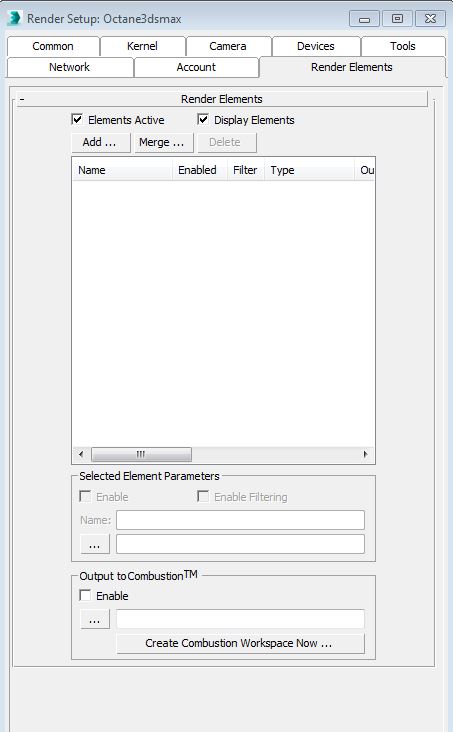This screenshot has width=453, height=732.
Task: Go to the Tools tab
Action: [x=403, y=46]
